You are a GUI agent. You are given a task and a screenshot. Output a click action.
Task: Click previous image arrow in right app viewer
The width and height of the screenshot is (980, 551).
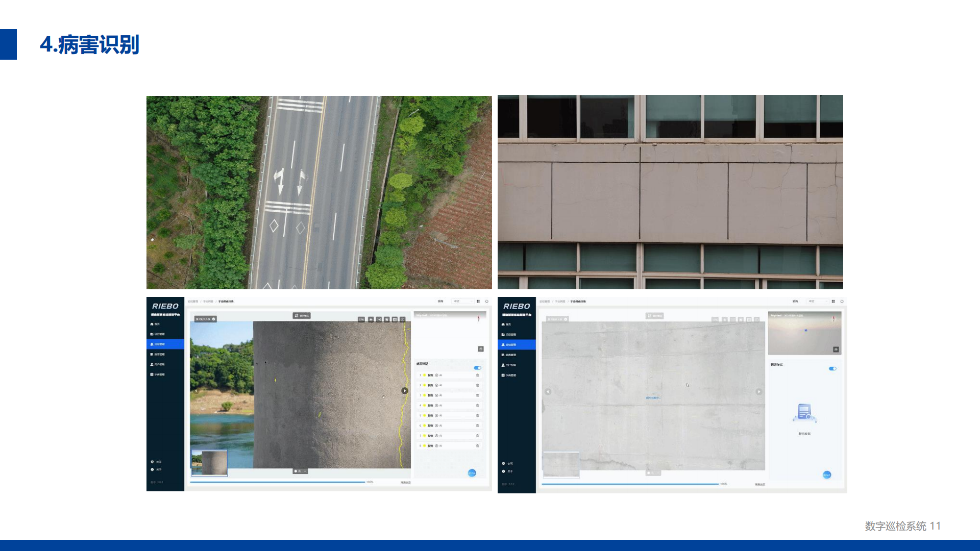548,392
